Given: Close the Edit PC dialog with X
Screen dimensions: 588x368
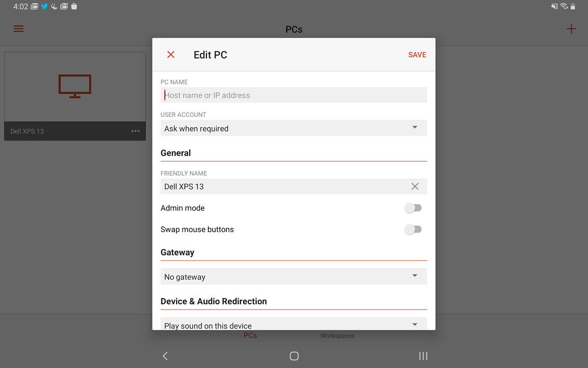Looking at the screenshot, I should (x=171, y=54).
